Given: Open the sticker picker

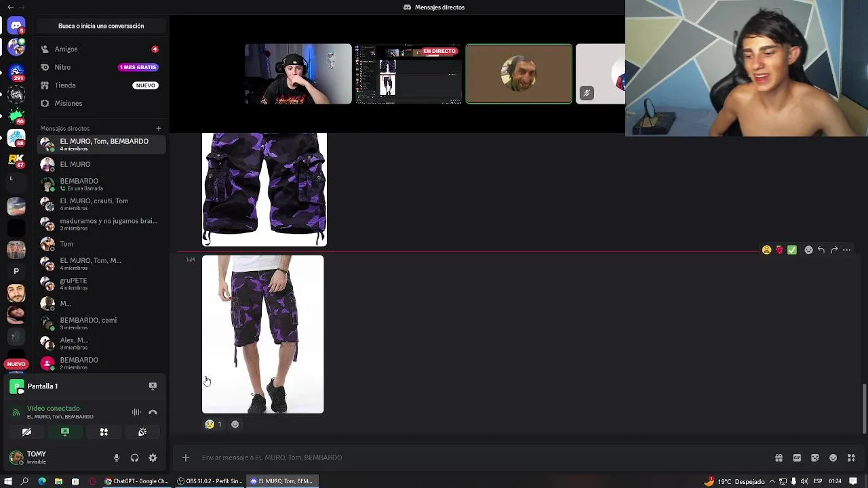Looking at the screenshot, I should click(x=815, y=457).
